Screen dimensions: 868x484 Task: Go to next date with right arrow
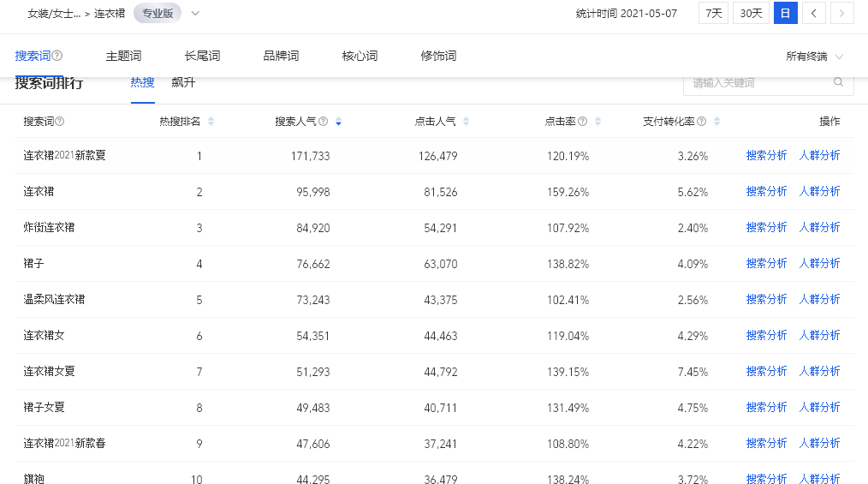[841, 14]
